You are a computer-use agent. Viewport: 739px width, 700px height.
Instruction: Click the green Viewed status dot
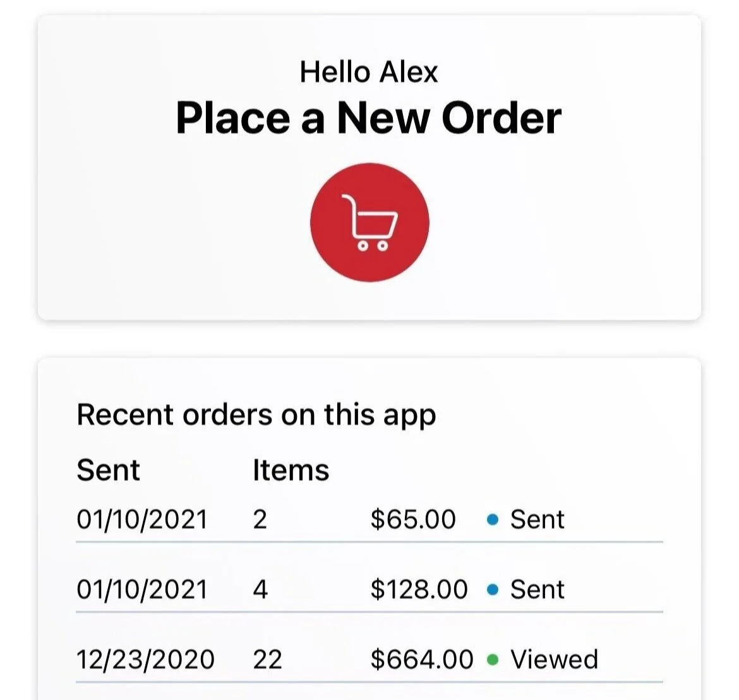coord(493,659)
